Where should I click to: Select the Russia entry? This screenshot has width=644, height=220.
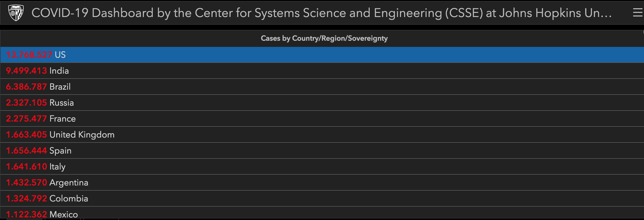(x=62, y=103)
